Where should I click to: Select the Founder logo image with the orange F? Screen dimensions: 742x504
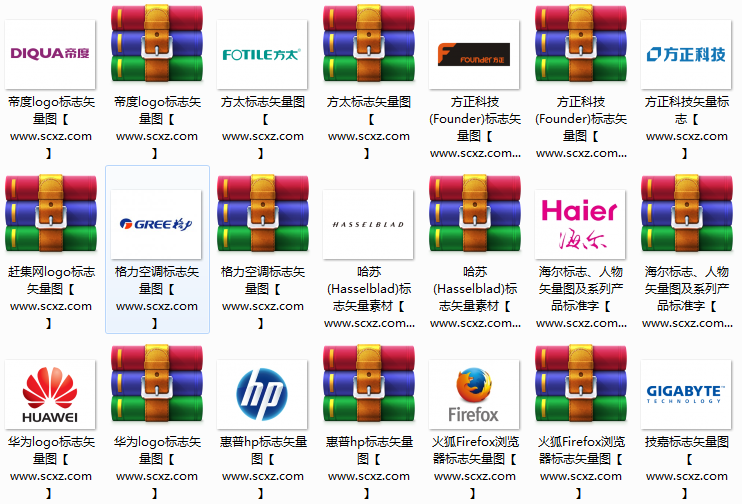click(475, 54)
